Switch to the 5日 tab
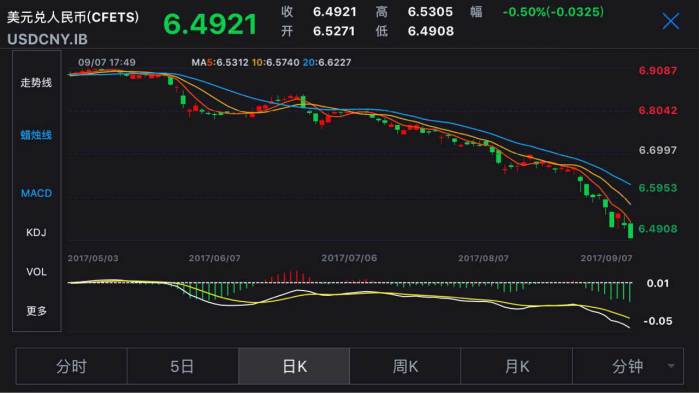 pyautogui.click(x=182, y=366)
